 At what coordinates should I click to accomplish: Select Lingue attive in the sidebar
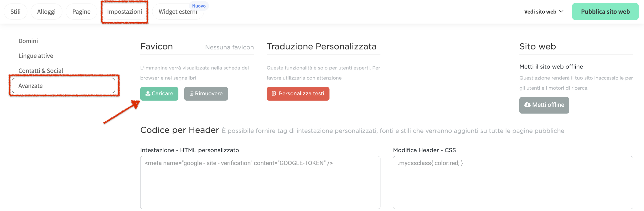pyautogui.click(x=36, y=55)
